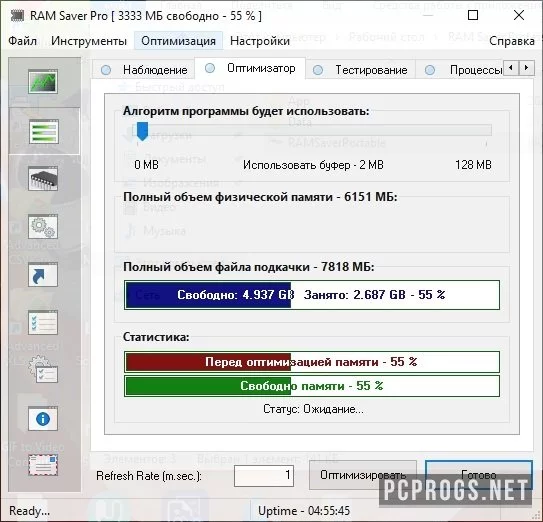
Task: Click the Uptime - 04:55:45 status entry
Action: coord(304,511)
